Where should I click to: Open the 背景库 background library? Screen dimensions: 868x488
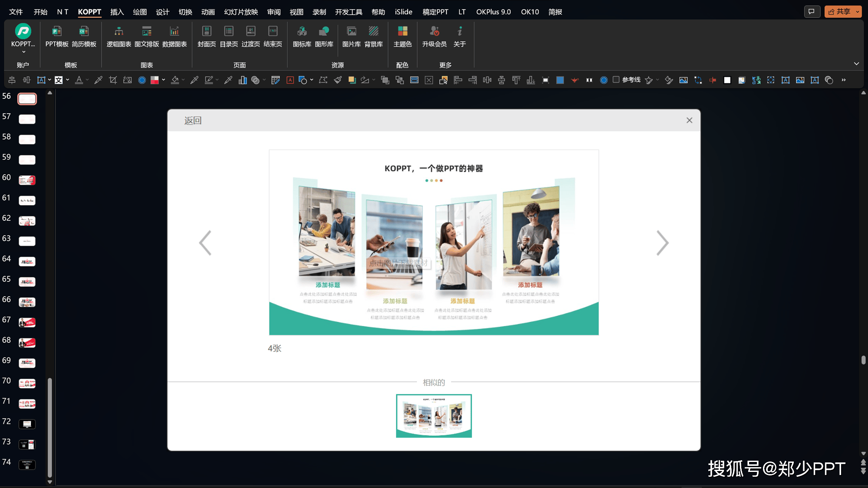(374, 36)
